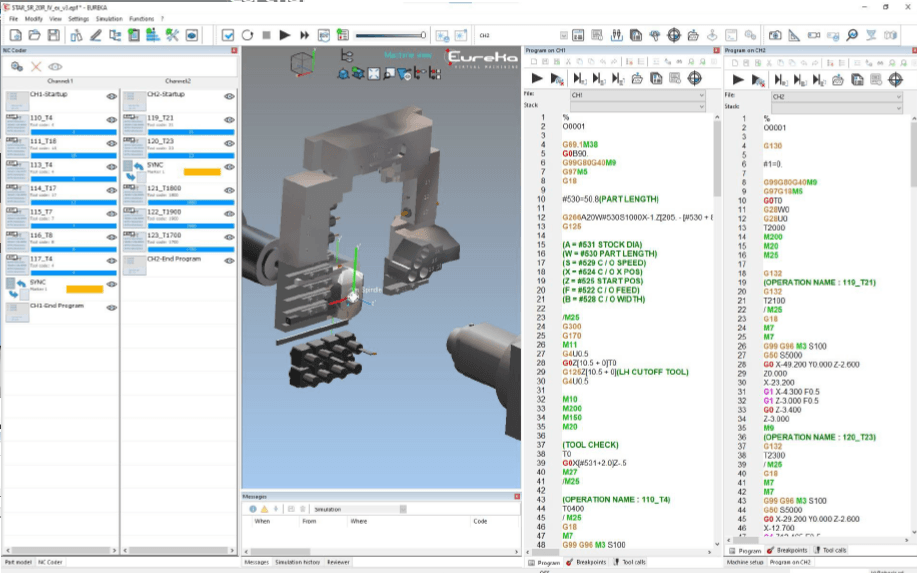The image size is (917, 573).
Task: Toggle visibility of 110_T4 operation
Action: 112,120
